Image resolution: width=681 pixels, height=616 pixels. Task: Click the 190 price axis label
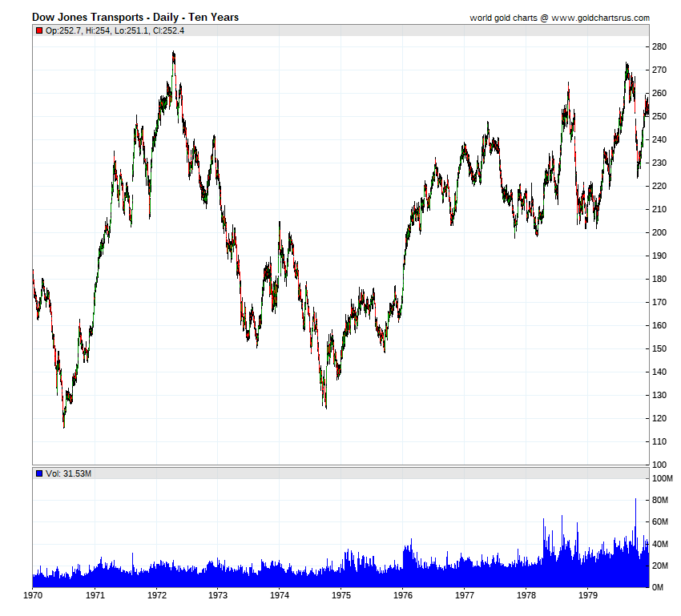pos(659,256)
